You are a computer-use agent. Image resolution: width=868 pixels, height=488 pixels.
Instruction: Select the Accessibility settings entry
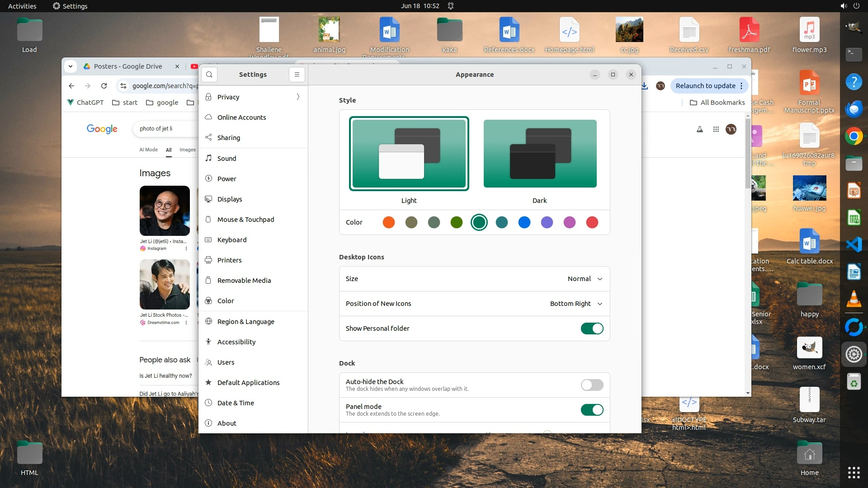pos(236,342)
